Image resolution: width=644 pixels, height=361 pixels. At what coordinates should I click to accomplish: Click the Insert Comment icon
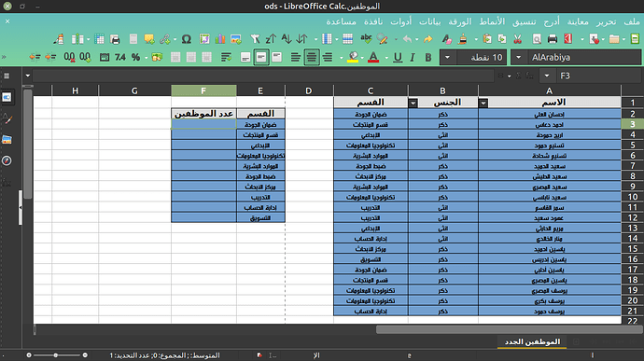coord(149,39)
